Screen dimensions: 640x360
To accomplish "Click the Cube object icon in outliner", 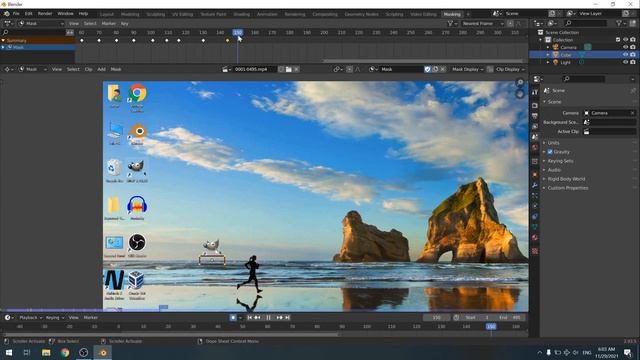I will pos(556,55).
